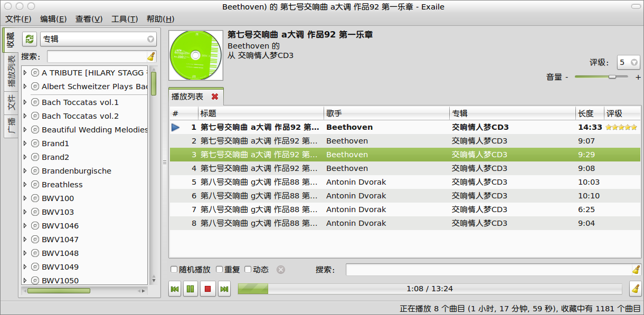Sort playlist by 歌手 column header

tap(387, 113)
